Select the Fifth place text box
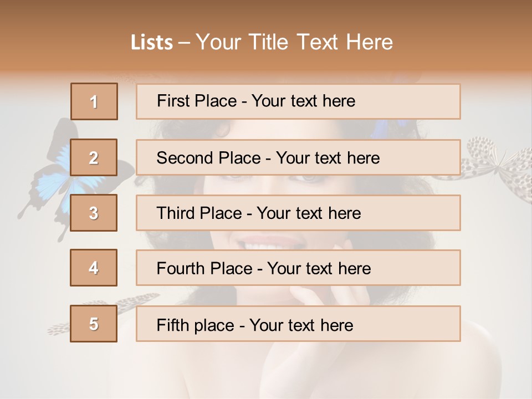532x399 pixels. click(298, 324)
